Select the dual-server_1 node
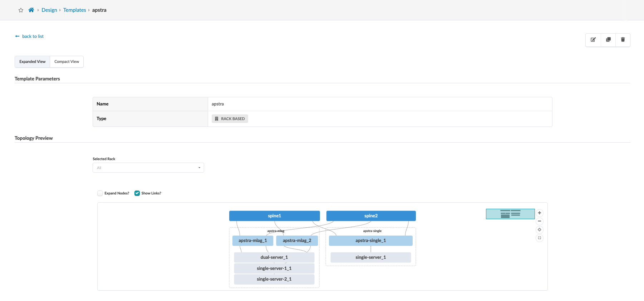Image resolution: width=644 pixels, height=301 pixels. click(274, 257)
